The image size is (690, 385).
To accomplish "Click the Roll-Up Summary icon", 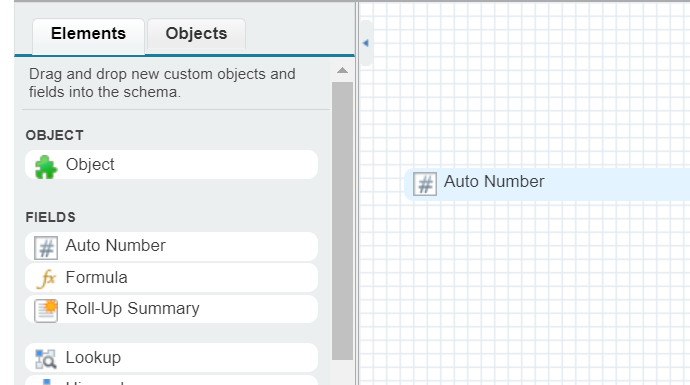I will [x=46, y=311].
